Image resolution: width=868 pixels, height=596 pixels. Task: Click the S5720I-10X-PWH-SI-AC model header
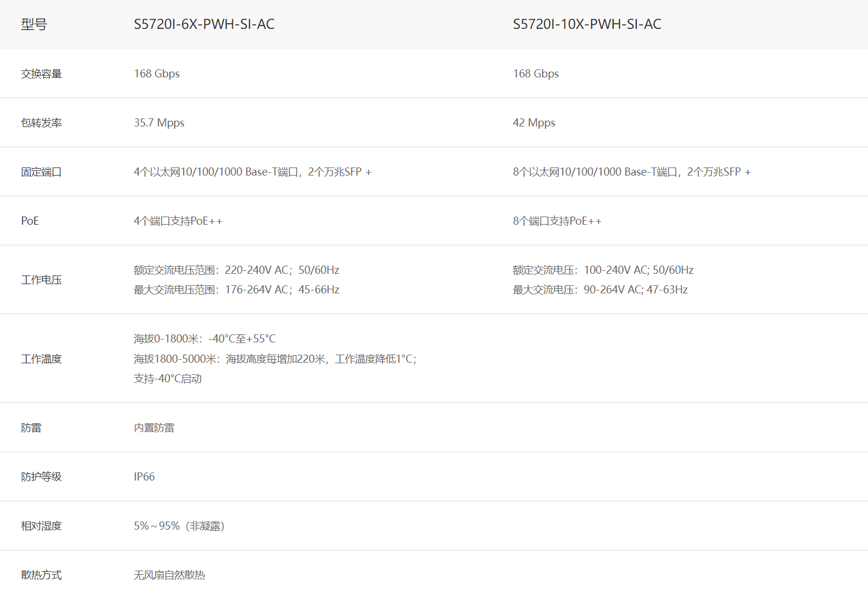587,24
